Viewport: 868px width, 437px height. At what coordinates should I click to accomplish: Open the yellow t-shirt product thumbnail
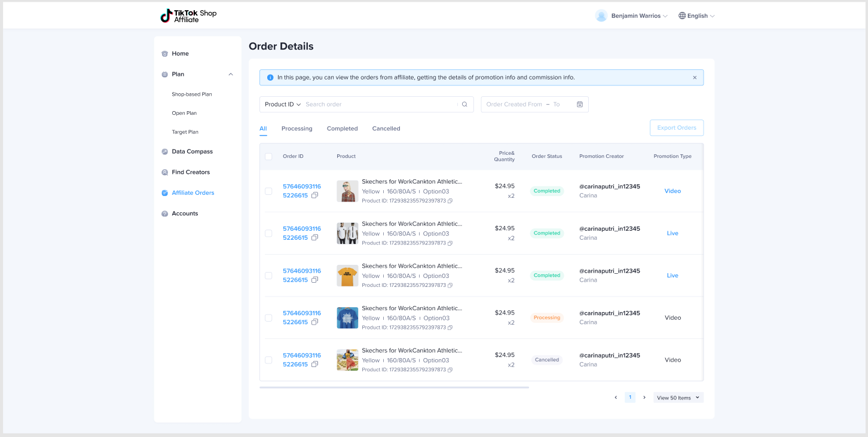347,276
